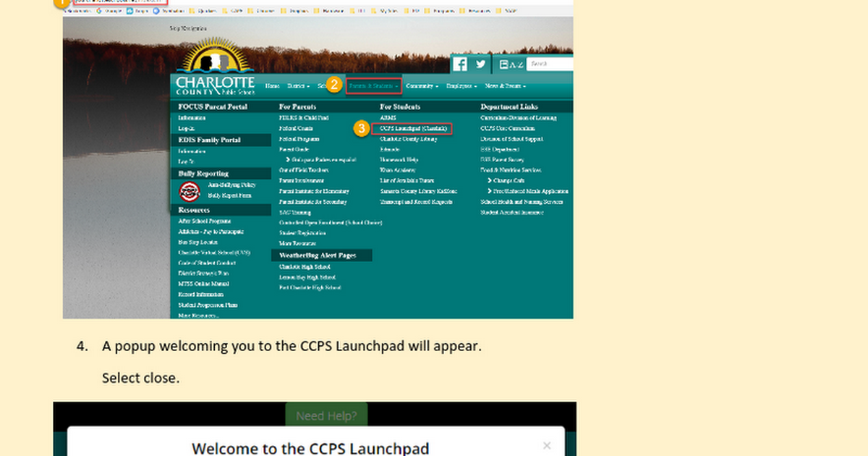Open the Parents & Students dropdown
The width and height of the screenshot is (868, 456).
click(x=373, y=86)
